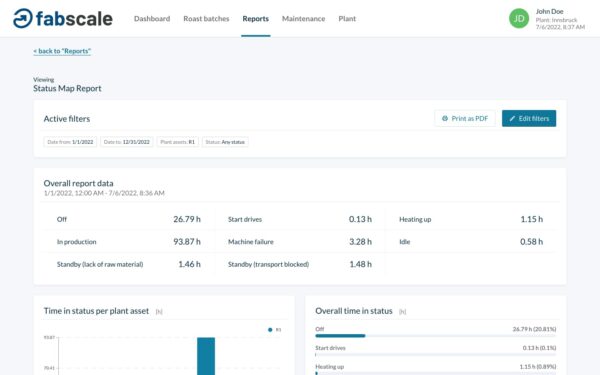Click the Active filters heading
The image size is (600, 375).
67,119
